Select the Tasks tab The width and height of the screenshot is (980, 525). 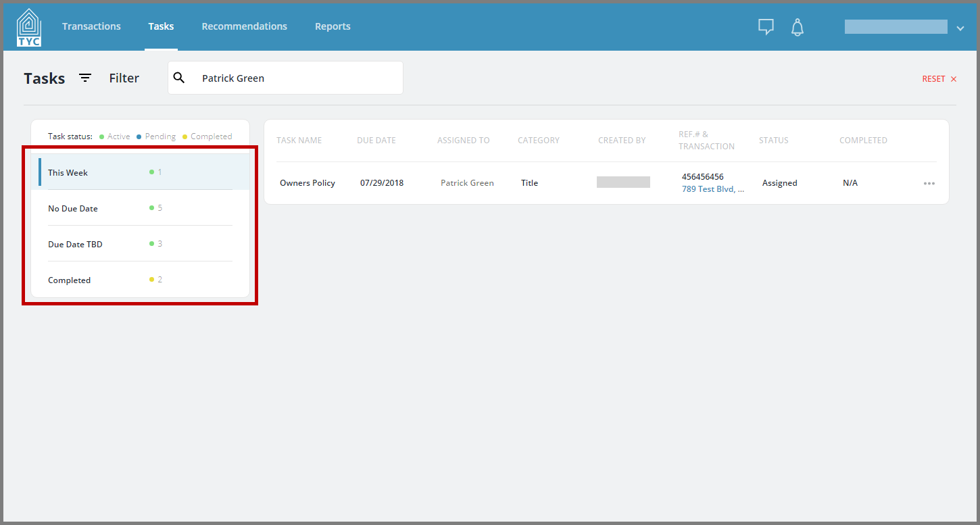[x=161, y=26]
